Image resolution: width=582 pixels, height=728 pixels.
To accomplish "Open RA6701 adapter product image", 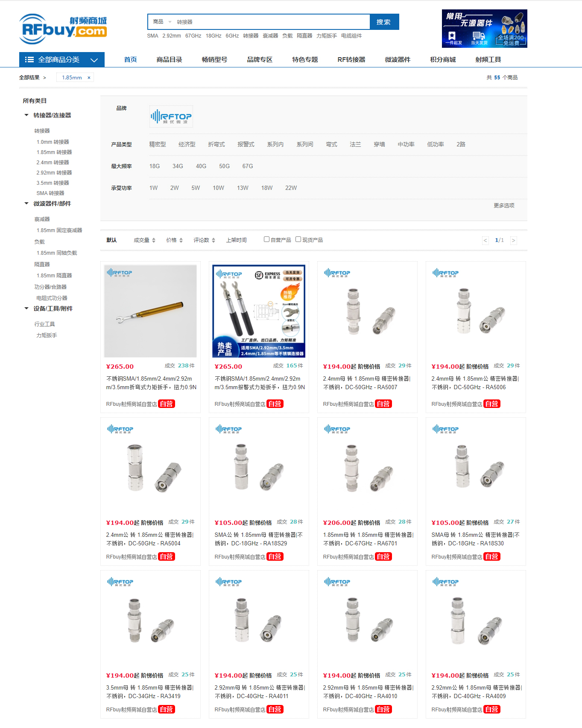I will tap(367, 467).
